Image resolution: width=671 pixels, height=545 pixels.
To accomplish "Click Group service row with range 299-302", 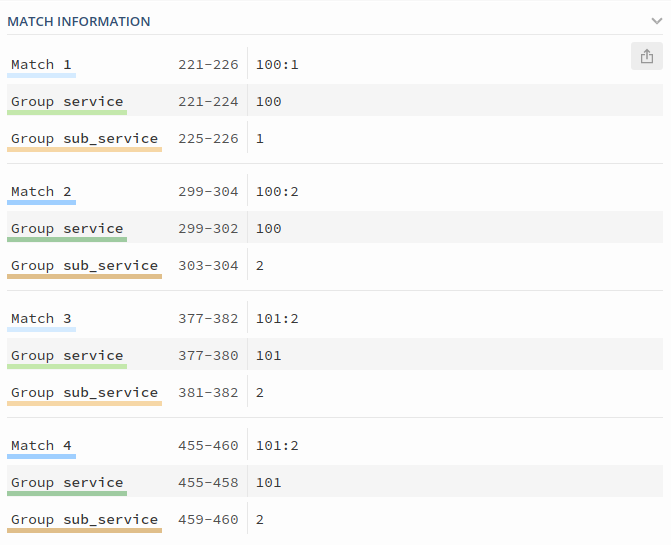I will click(335, 229).
